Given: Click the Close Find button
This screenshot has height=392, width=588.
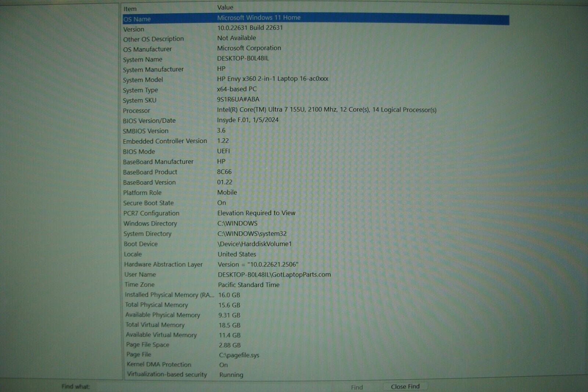Looking at the screenshot, I should [405, 386].
